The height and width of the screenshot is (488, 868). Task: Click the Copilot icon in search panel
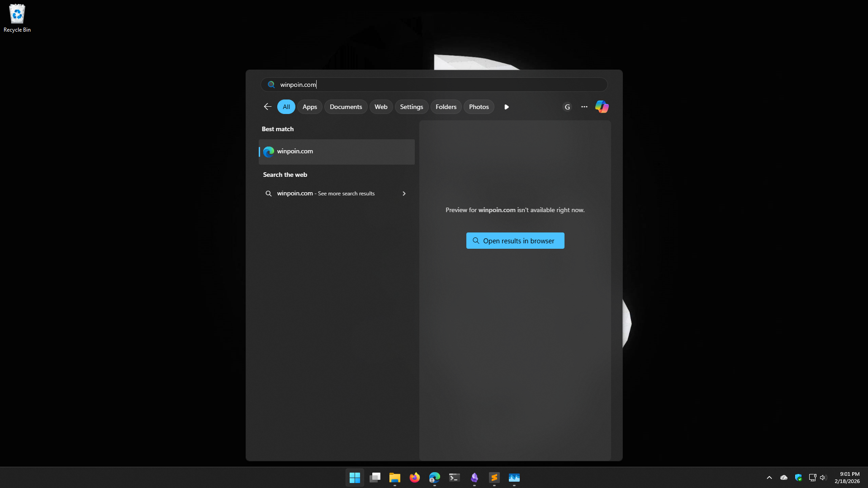coord(602,107)
